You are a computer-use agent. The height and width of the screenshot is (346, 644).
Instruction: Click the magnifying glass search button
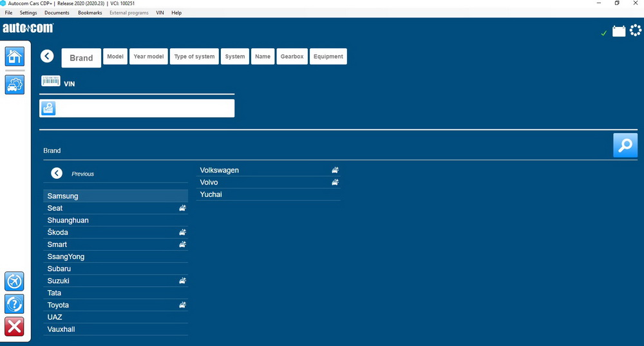pyautogui.click(x=625, y=145)
